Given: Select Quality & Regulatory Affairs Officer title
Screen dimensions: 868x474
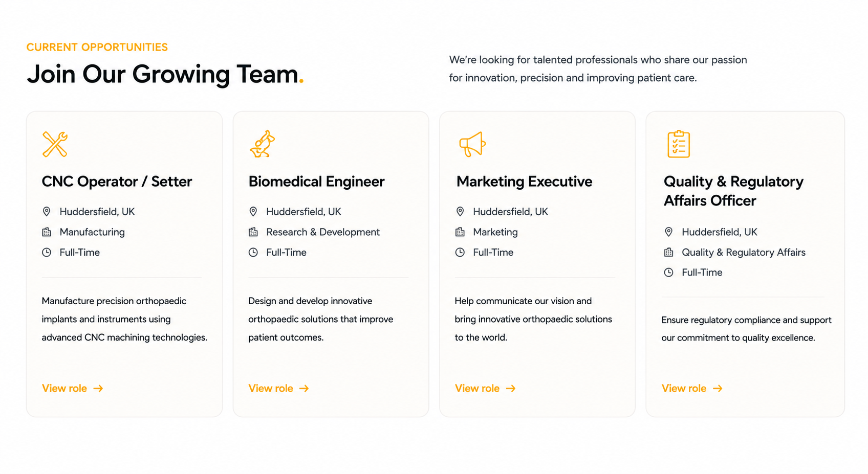Looking at the screenshot, I should (x=733, y=191).
